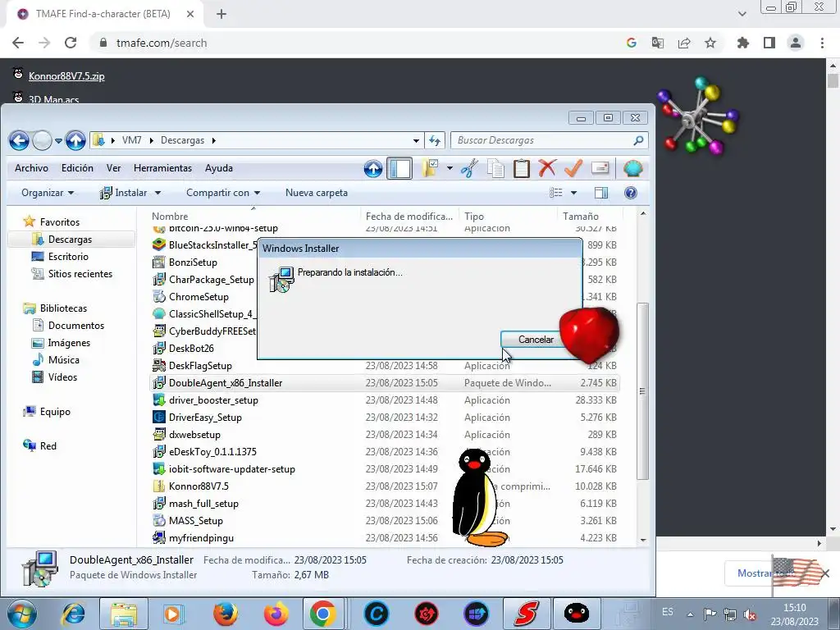840x630 pixels.
Task: Select Imágenes library
Action: [69, 343]
